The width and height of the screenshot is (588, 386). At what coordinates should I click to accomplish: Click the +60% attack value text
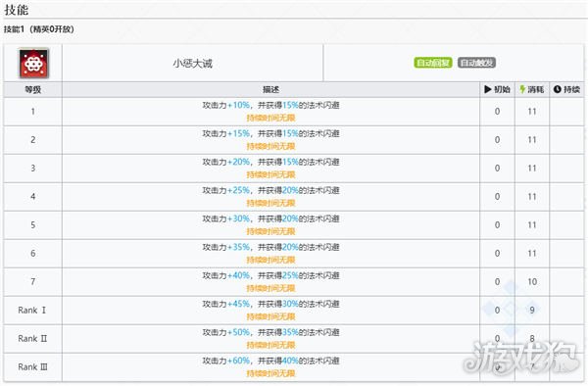pyautogui.click(x=238, y=361)
